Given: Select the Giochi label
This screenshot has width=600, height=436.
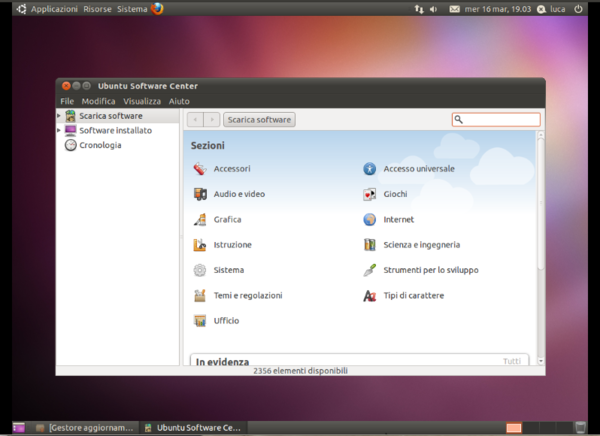Looking at the screenshot, I should [x=395, y=194].
